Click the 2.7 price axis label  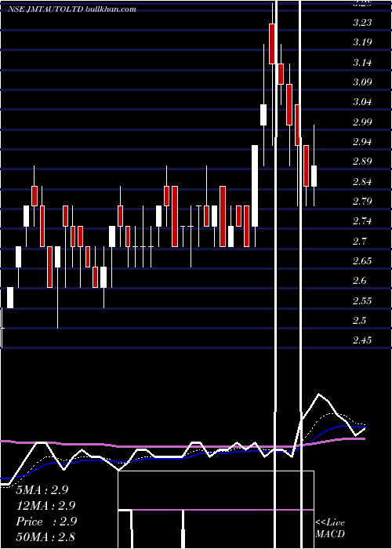(x=360, y=242)
